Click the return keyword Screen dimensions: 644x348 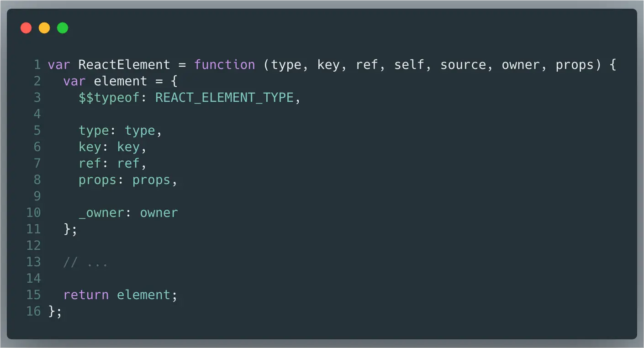pyautogui.click(x=86, y=295)
